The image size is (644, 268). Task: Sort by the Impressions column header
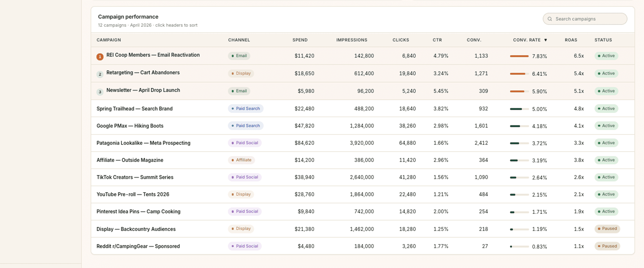tap(351, 40)
